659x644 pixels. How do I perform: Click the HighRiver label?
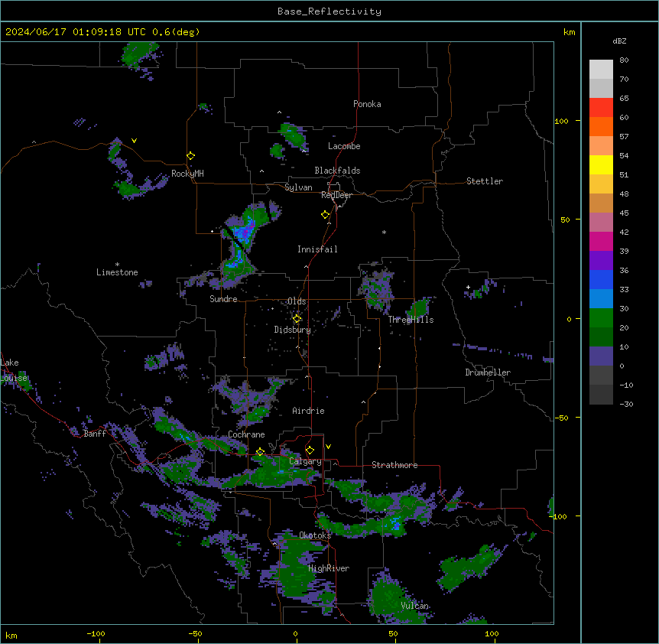329,568
